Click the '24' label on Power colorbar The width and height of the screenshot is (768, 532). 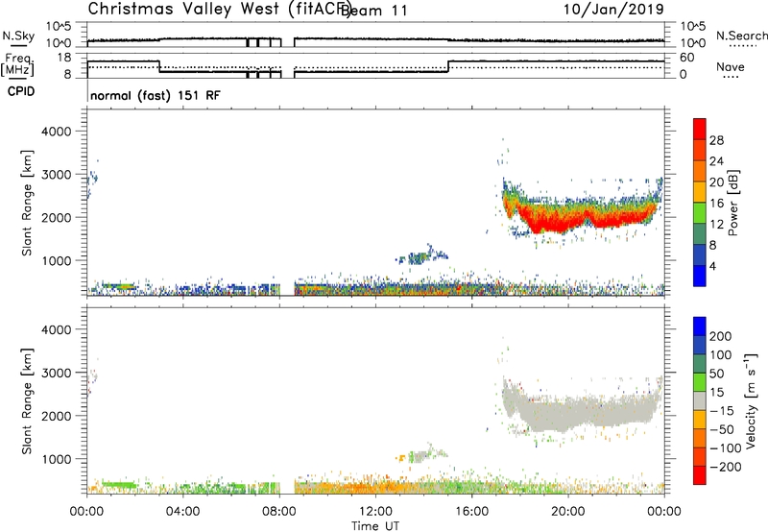pyautogui.click(x=716, y=161)
